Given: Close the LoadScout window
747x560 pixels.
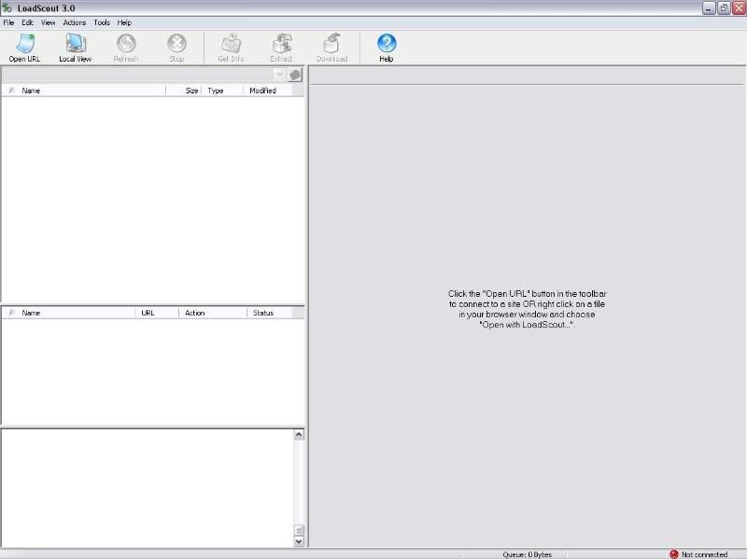Looking at the screenshot, I should point(739,8).
